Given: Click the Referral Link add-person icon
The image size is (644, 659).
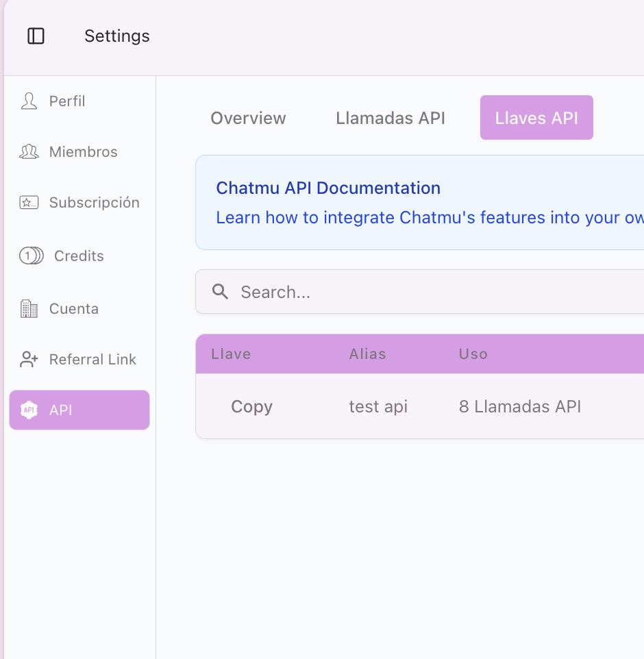Looking at the screenshot, I should coord(29,360).
